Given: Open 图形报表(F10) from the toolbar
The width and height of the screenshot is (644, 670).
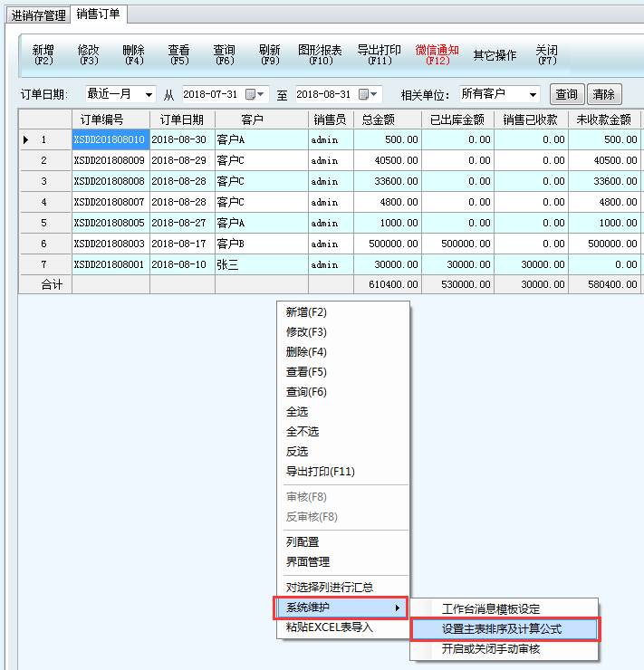Looking at the screenshot, I should pos(320,55).
